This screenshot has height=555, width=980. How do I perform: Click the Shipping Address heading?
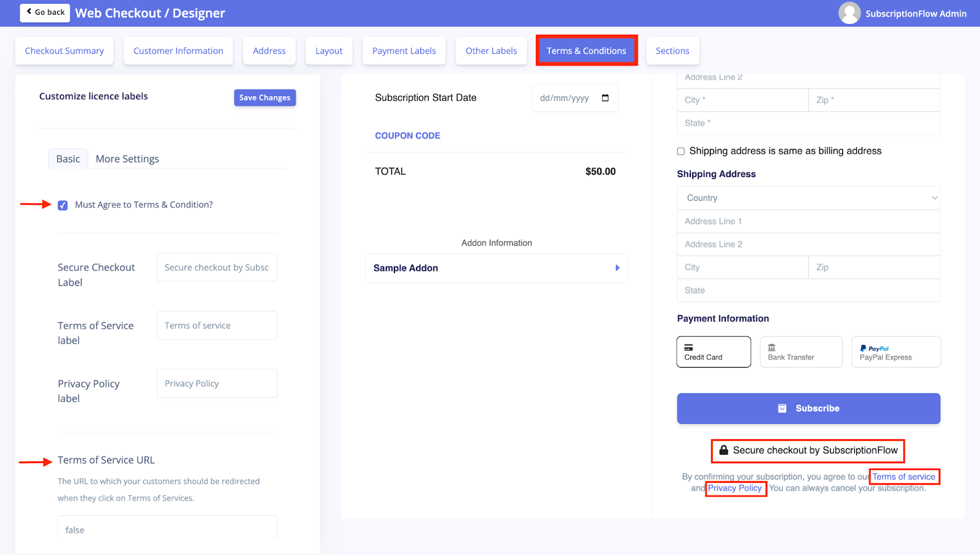pos(716,174)
